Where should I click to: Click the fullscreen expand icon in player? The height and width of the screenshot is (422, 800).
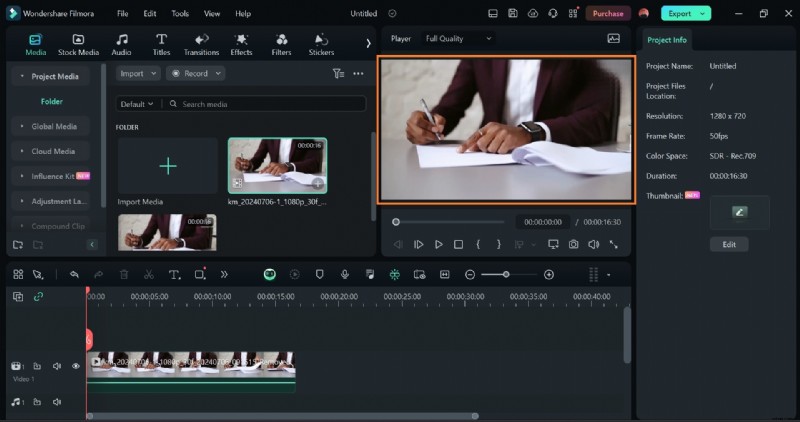pyautogui.click(x=614, y=244)
